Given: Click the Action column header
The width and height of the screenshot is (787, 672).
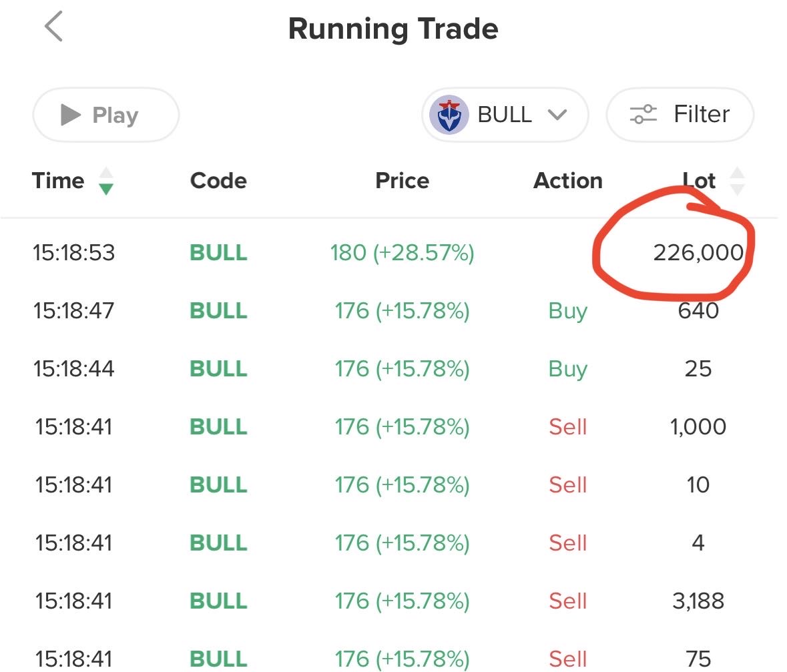Looking at the screenshot, I should click(567, 181).
